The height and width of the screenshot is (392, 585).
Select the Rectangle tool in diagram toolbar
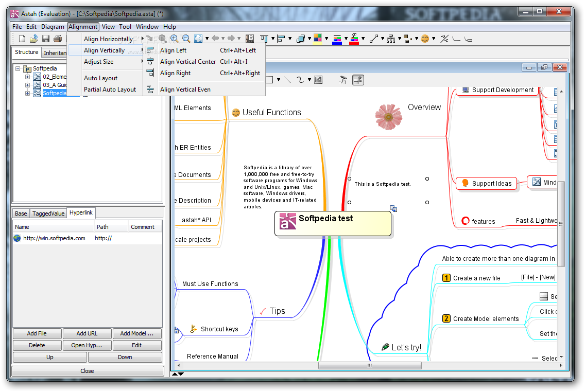click(x=269, y=80)
